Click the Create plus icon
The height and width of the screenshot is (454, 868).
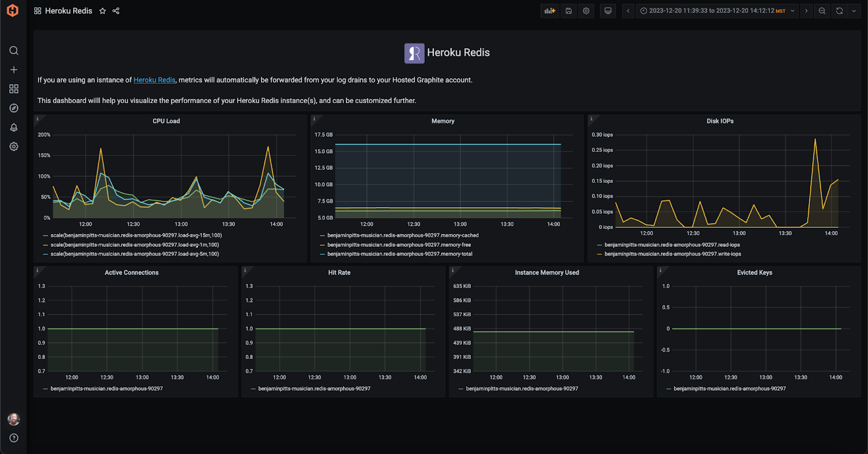(x=14, y=70)
